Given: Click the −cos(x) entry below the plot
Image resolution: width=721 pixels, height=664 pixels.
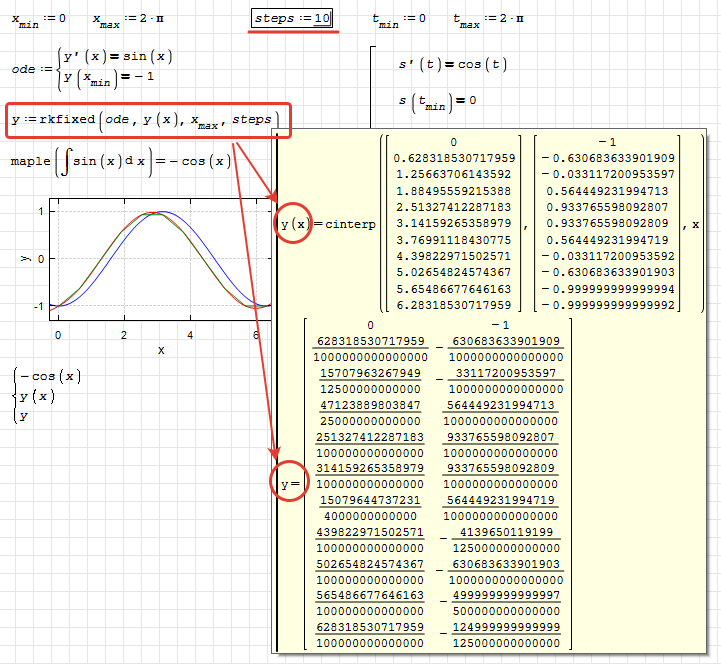Looking at the screenshot, I should [50, 377].
